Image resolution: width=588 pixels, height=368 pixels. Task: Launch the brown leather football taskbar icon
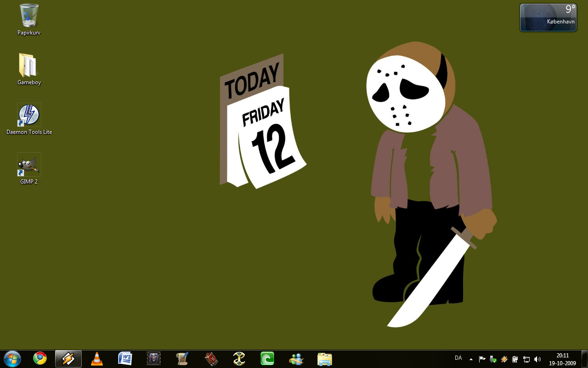pyautogui.click(x=211, y=358)
